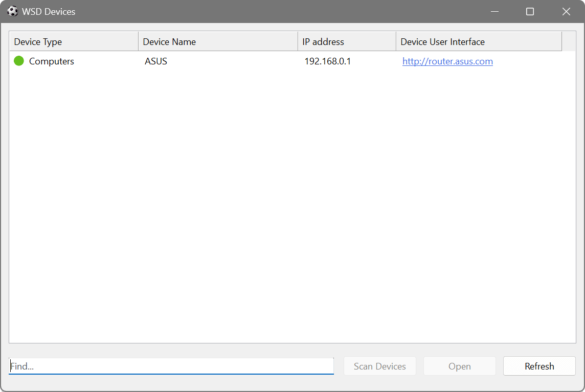Open the http://router.asus.com link
The height and width of the screenshot is (392, 585).
tap(447, 61)
